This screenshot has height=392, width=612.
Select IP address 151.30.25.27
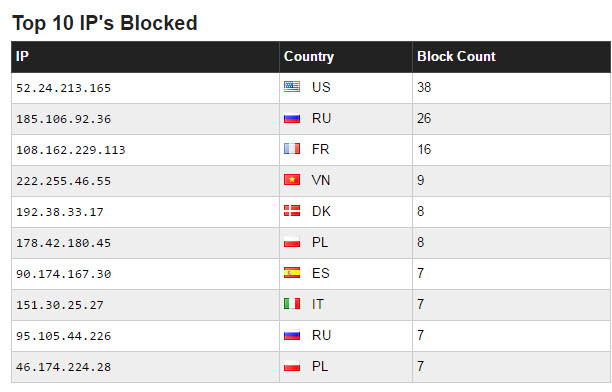[x=60, y=305]
